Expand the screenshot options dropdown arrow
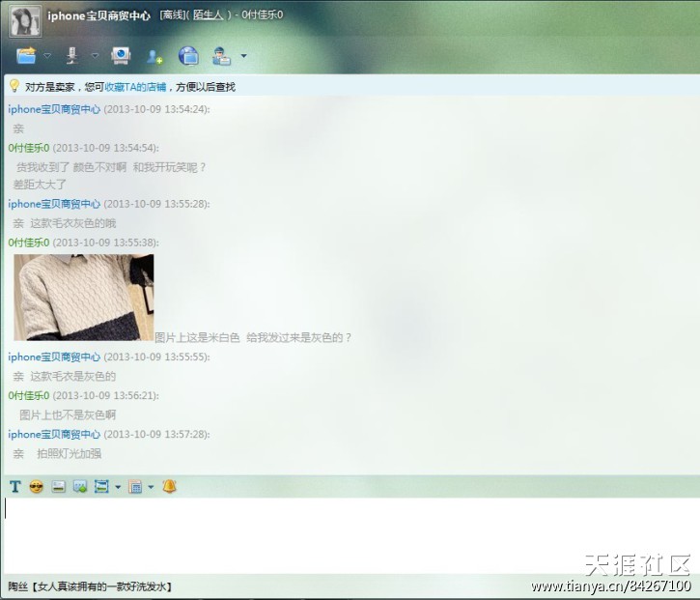 117,487
